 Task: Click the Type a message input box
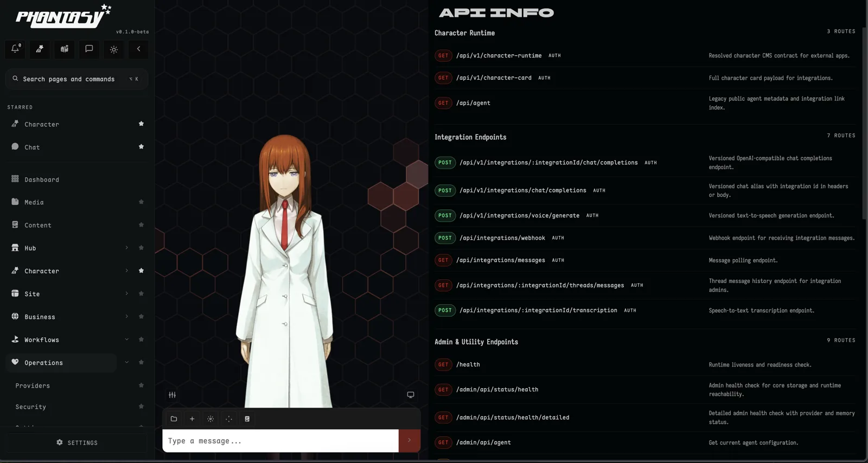pos(280,441)
